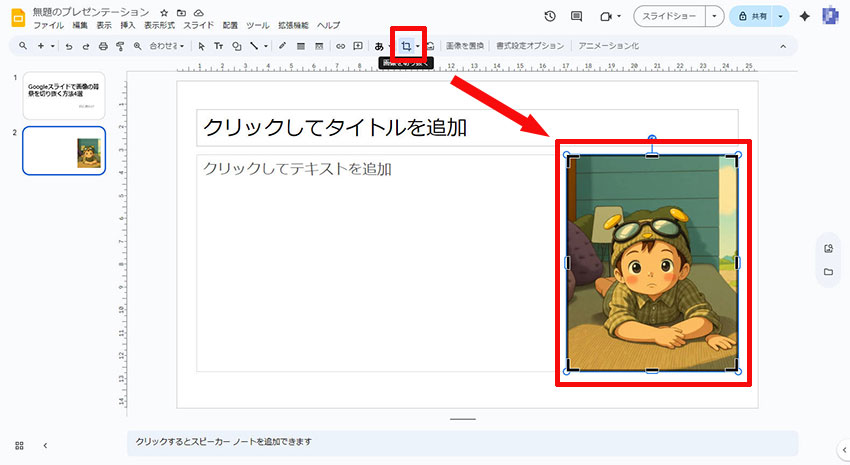Click the undo arrow in toolbar
Viewport: 850px width, 465px height.
point(68,46)
